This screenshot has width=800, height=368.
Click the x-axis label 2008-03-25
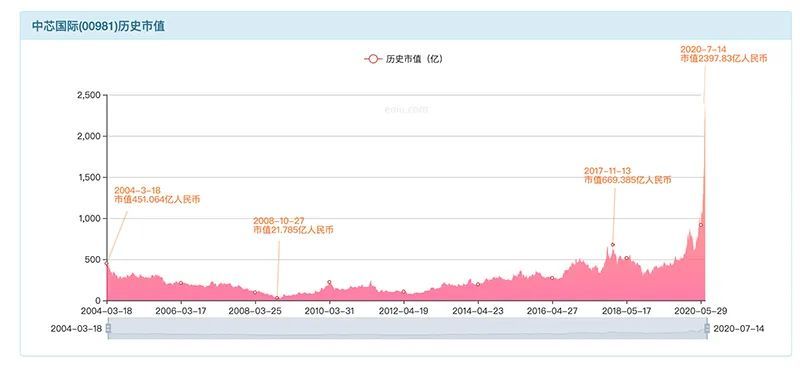tap(254, 311)
